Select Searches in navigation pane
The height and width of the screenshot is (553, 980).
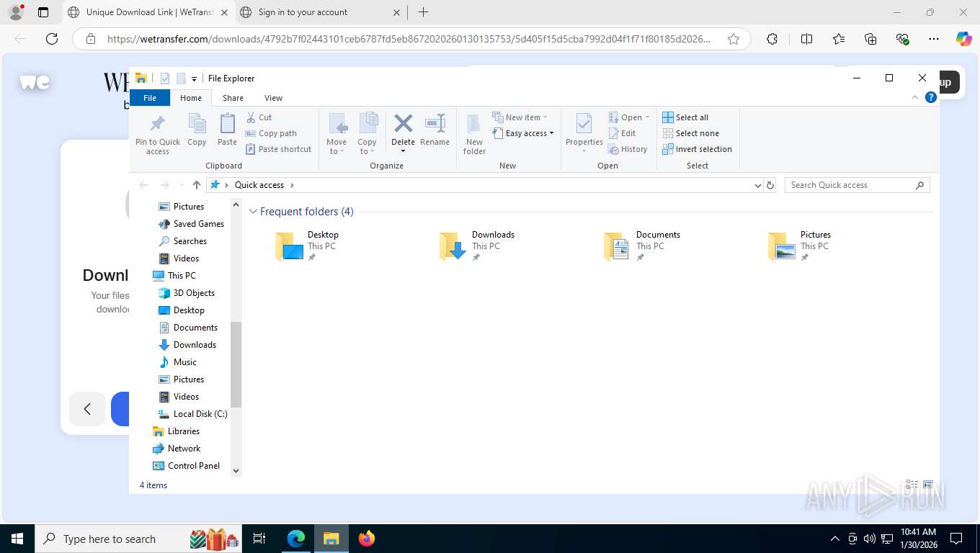point(182,241)
